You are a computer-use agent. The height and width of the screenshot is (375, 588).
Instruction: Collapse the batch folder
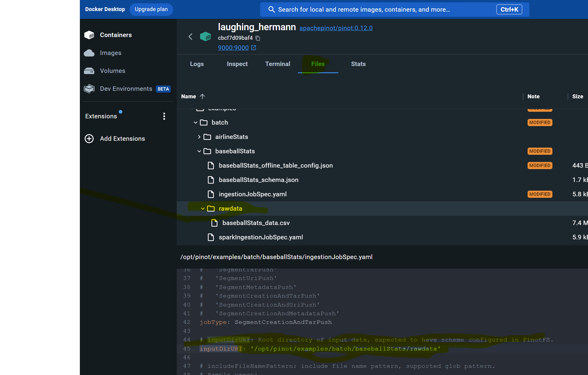[196, 123]
